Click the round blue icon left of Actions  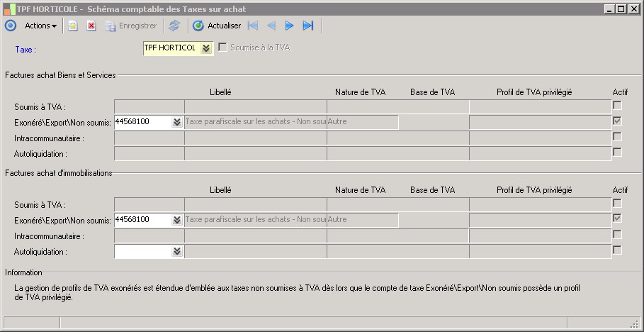[10, 26]
